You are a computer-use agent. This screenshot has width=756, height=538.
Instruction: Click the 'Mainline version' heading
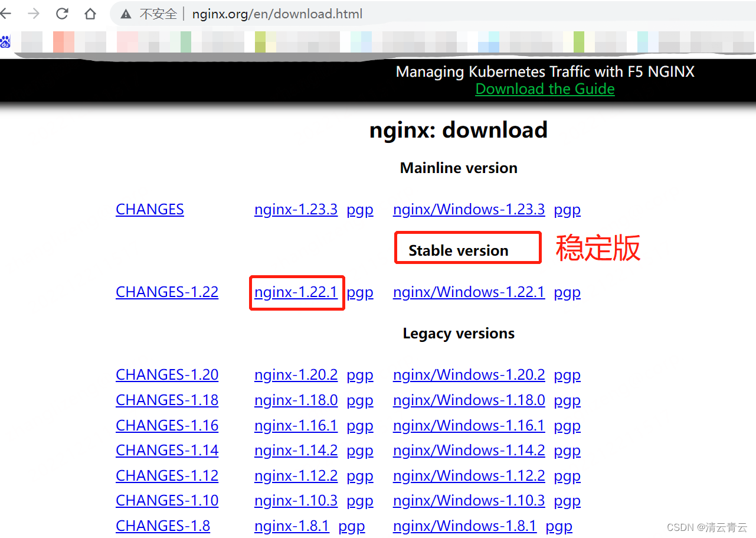click(459, 168)
